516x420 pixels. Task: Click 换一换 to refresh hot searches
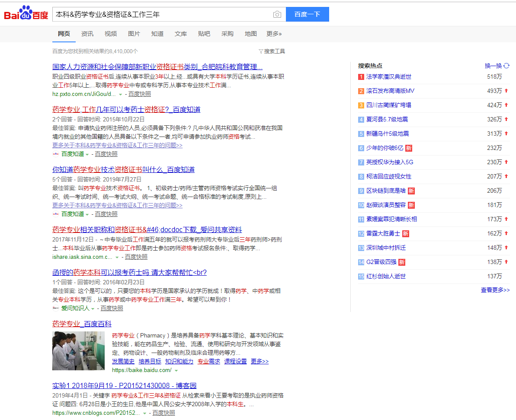[494, 66]
